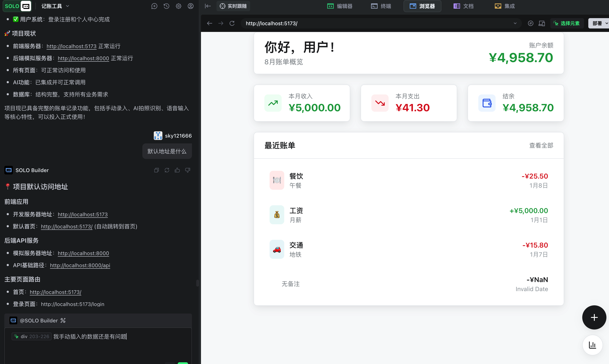Open settings gear in chat header
The height and width of the screenshot is (364, 609).
[179, 6]
